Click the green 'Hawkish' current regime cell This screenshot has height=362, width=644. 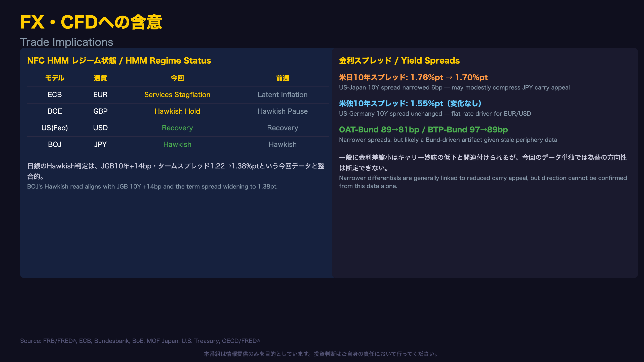(177, 145)
